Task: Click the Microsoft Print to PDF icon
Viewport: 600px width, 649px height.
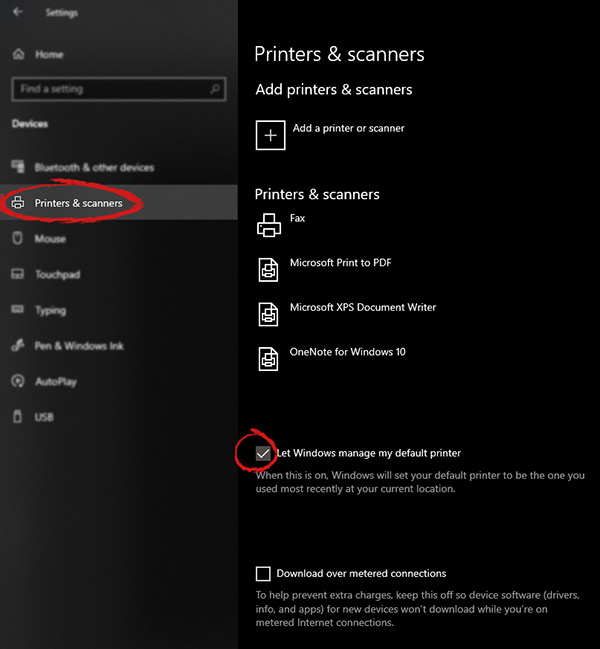Action: [268, 270]
